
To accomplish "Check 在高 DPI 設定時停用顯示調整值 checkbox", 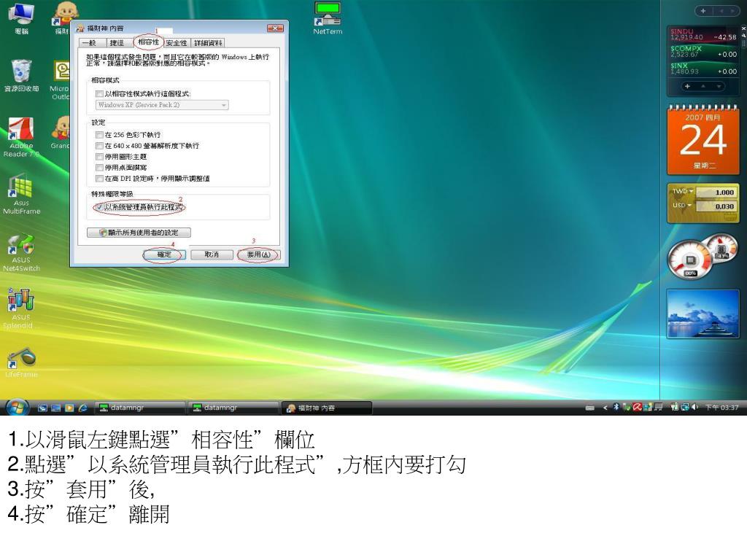I will click(99, 179).
